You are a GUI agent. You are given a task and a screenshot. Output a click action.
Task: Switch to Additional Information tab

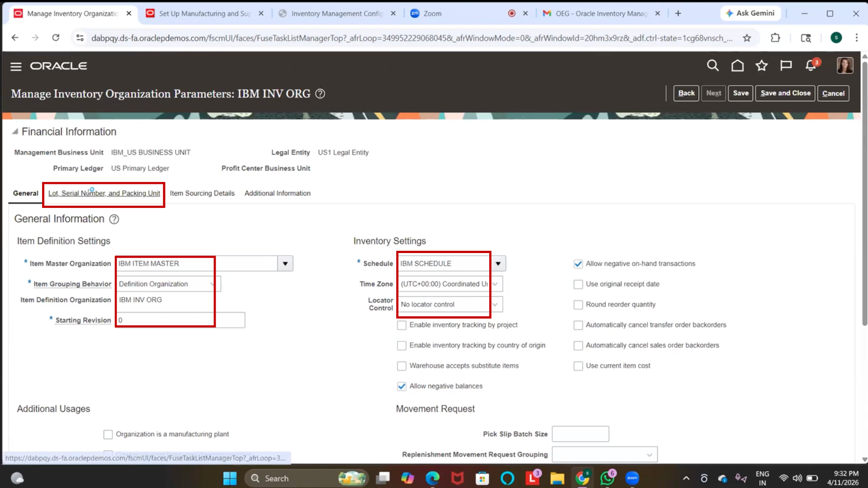pos(278,193)
